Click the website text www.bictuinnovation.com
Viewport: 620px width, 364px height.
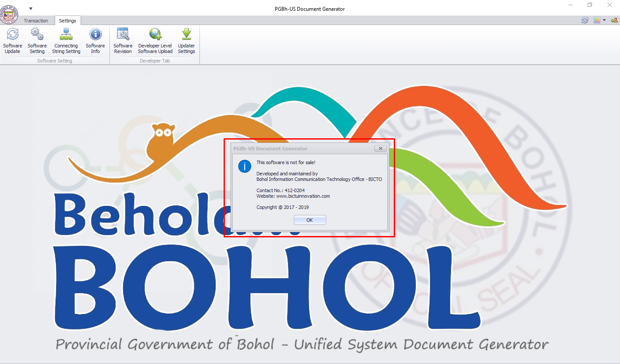tap(303, 196)
